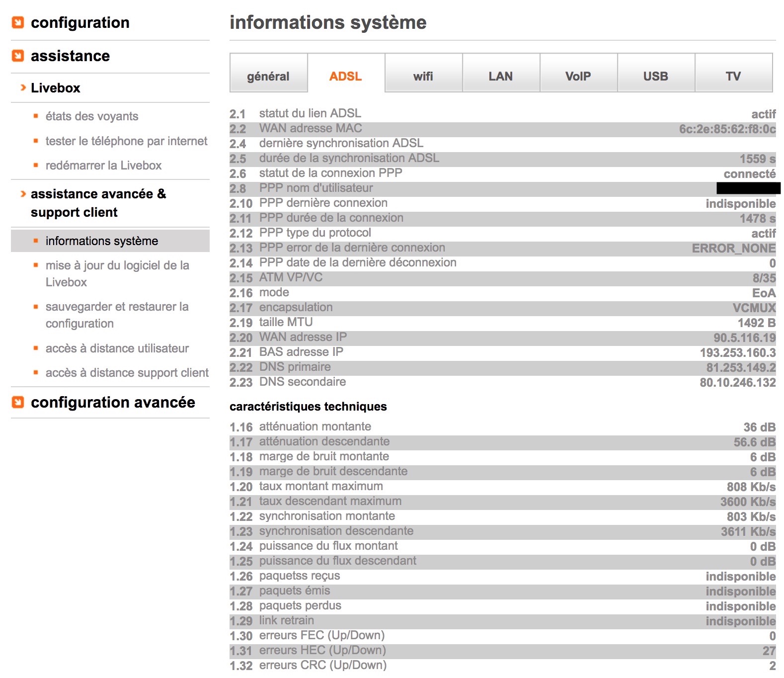Open the général tab
This screenshot has height=678, width=784.
coord(268,76)
